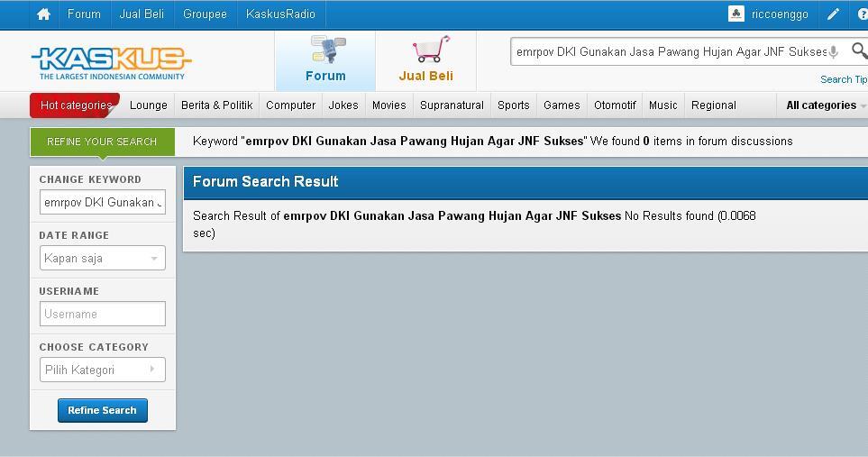Screen dimensions: 868x457
Task: Open Groupee in top bar
Action: tap(205, 14)
